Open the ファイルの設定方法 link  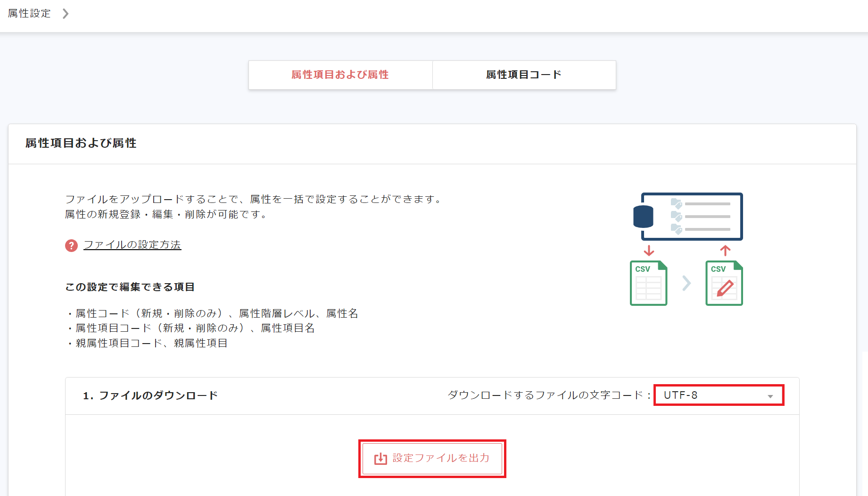(132, 245)
